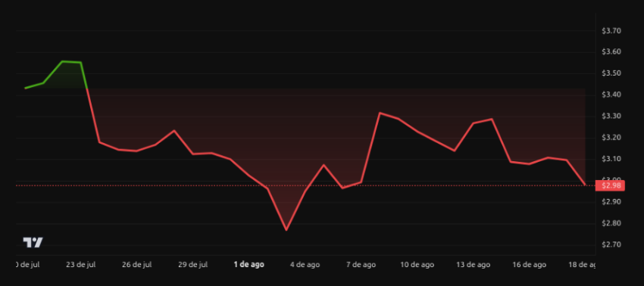Select the 4 de ago date marker
The height and width of the screenshot is (286, 644).
click(305, 265)
